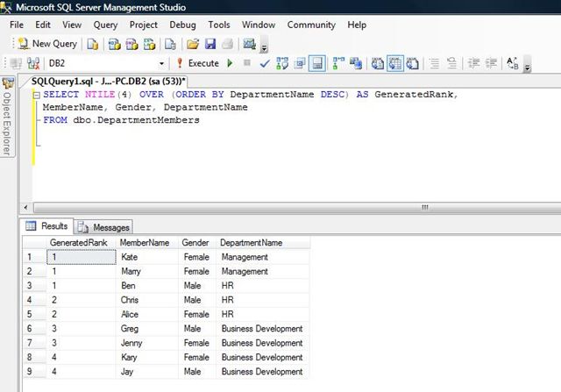Specify values for template parameters
This screenshot has width=561, height=392.
512,63
